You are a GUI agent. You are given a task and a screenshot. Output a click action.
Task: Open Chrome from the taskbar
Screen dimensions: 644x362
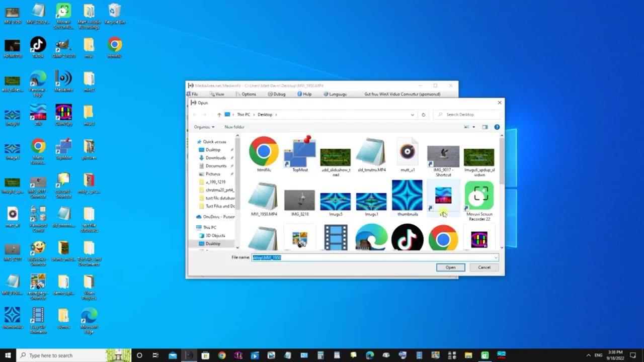click(x=222, y=355)
